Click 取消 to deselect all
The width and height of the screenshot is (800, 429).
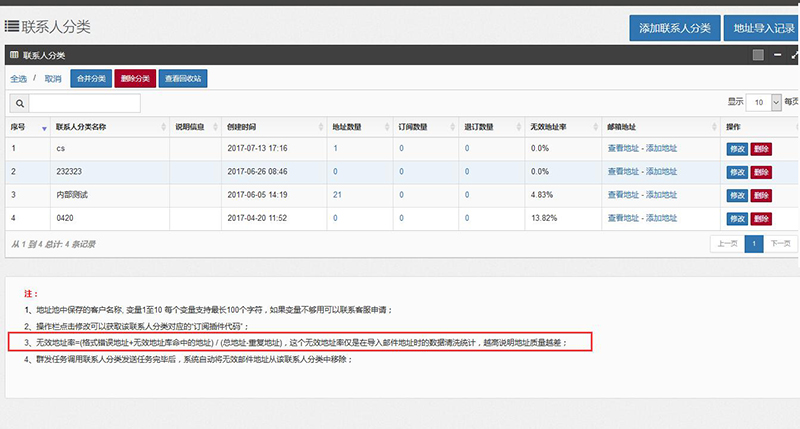point(52,78)
